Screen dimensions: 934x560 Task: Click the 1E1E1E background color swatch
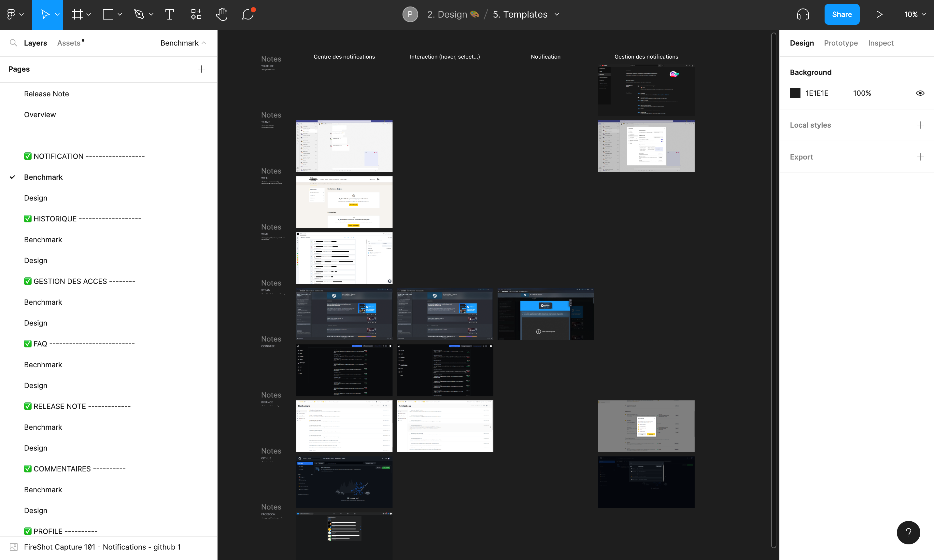point(795,93)
